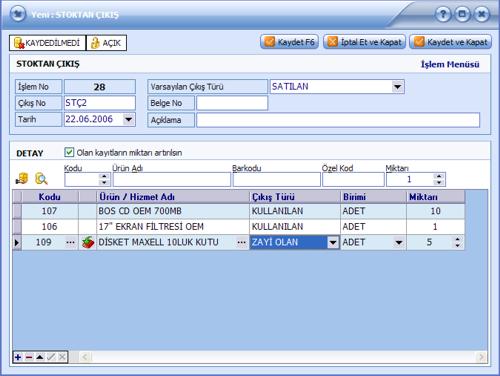The width and height of the screenshot is (500, 376).
Task: Click the plus icon to add row
Action: point(18,357)
